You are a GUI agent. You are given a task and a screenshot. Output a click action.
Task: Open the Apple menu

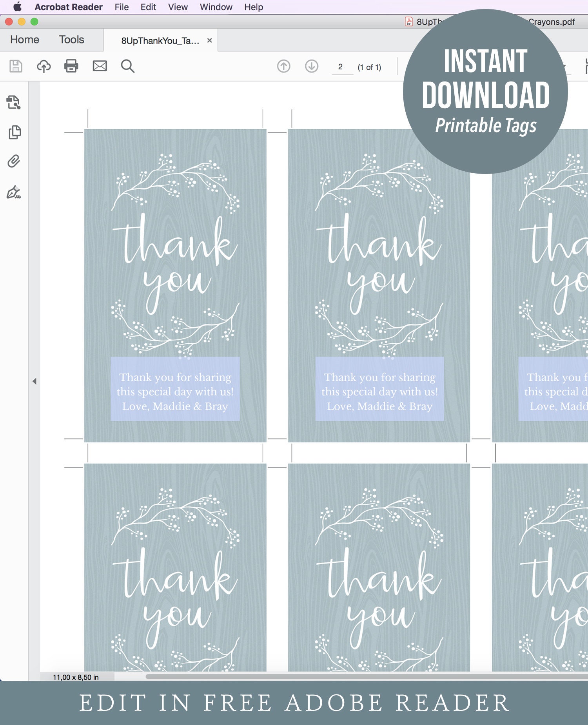click(x=17, y=7)
